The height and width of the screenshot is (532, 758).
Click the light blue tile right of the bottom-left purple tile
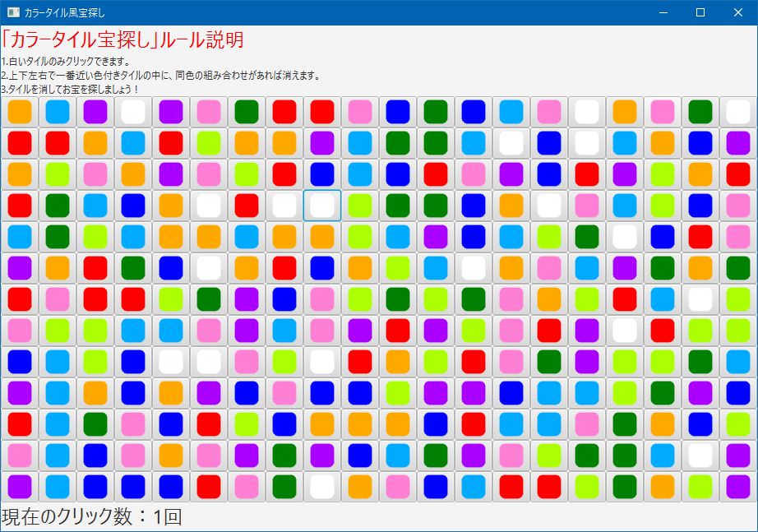(x=58, y=486)
